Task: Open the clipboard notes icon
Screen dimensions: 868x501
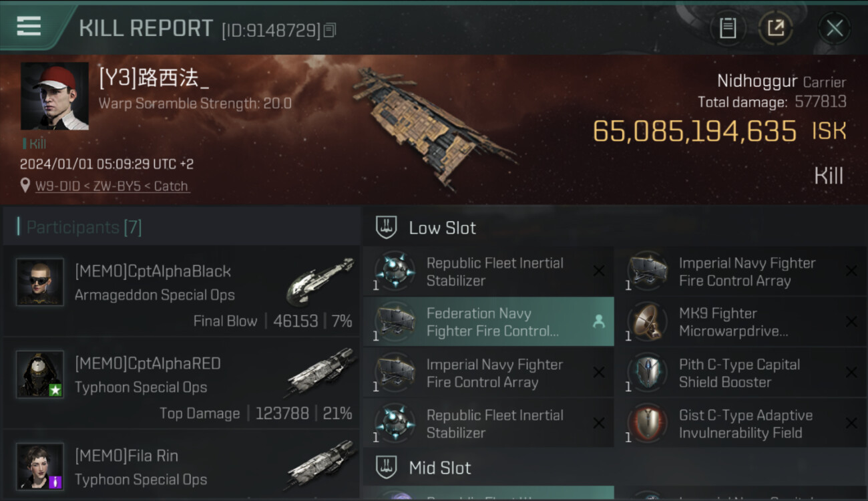Action: click(x=728, y=28)
